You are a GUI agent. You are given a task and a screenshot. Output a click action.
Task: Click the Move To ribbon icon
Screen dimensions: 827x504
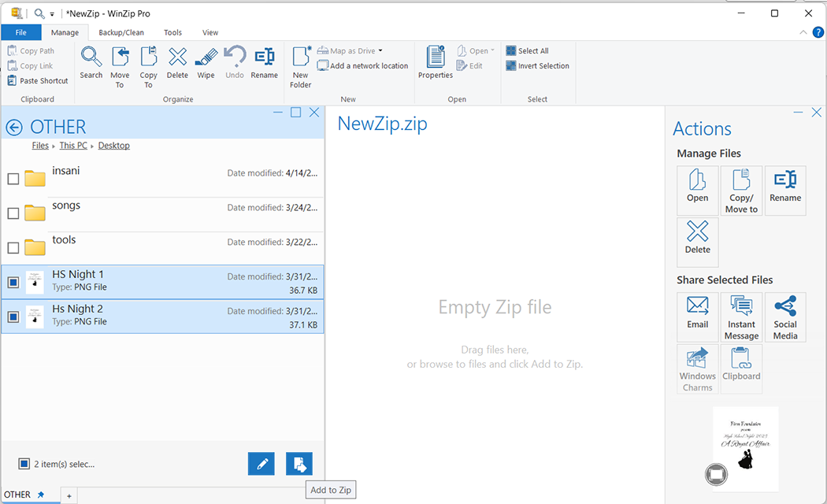coord(120,68)
